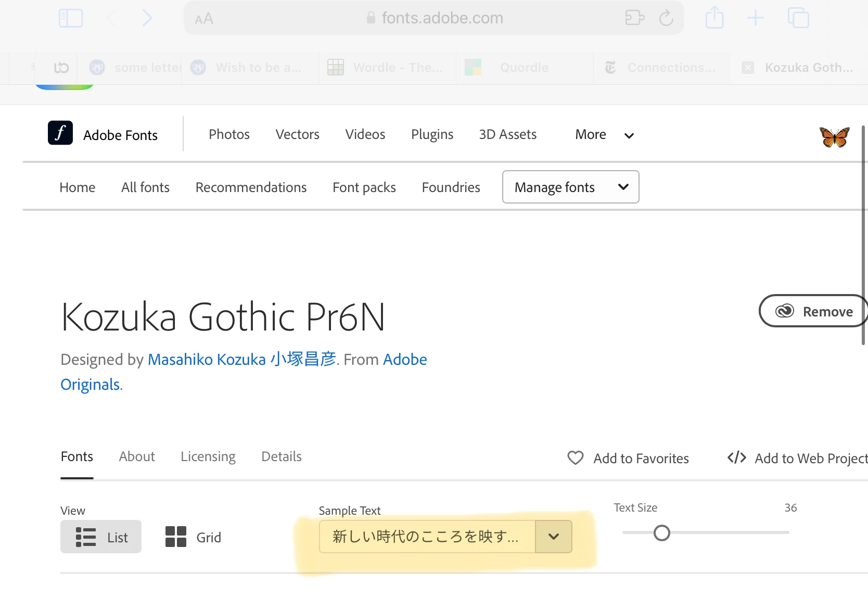Screen dimensions: 868x598
Task: Open the AA reader view menu
Action: coord(204,19)
